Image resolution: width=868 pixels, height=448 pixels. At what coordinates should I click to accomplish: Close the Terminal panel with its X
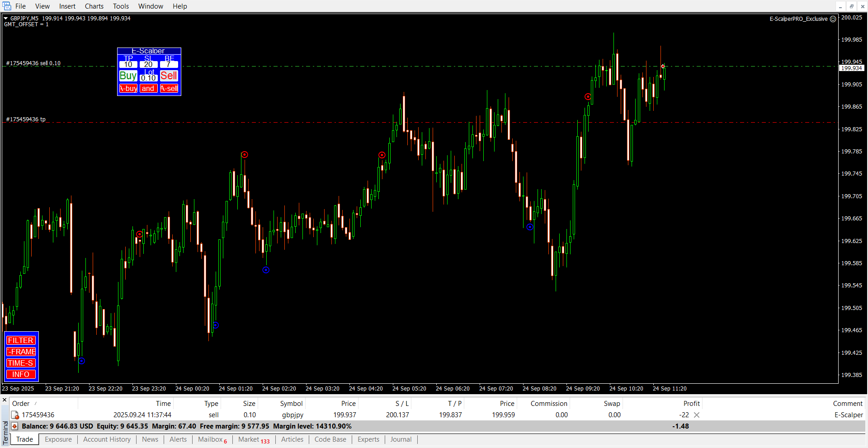(5, 400)
